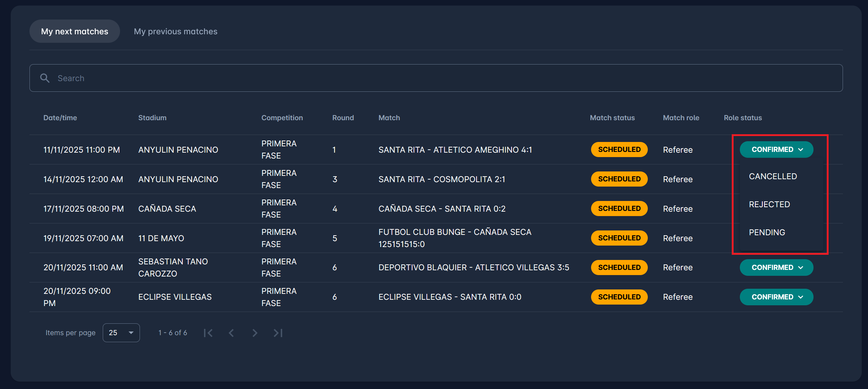868x389 pixels.
Task: Click the Match status column header
Action: coord(612,118)
